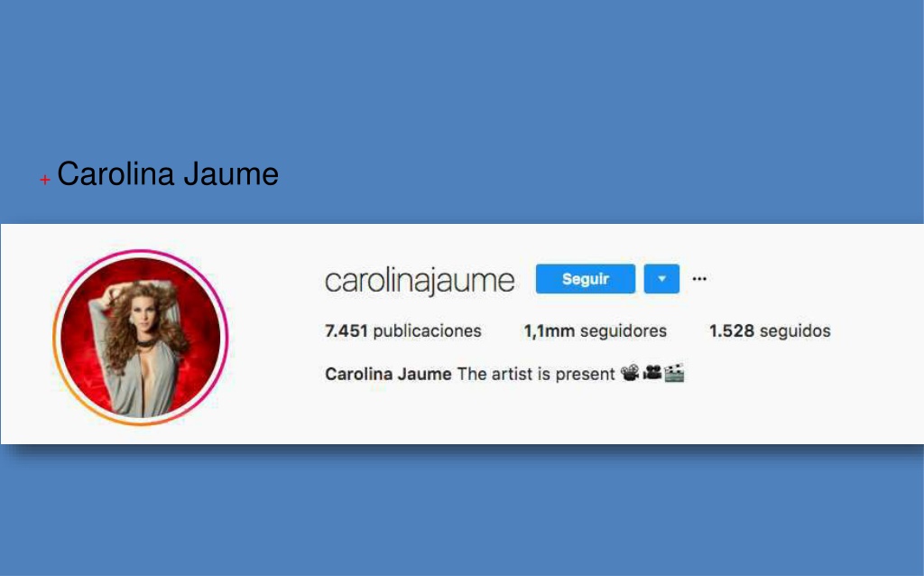
Task: Click the blue Seguir button
Action: [585, 279]
